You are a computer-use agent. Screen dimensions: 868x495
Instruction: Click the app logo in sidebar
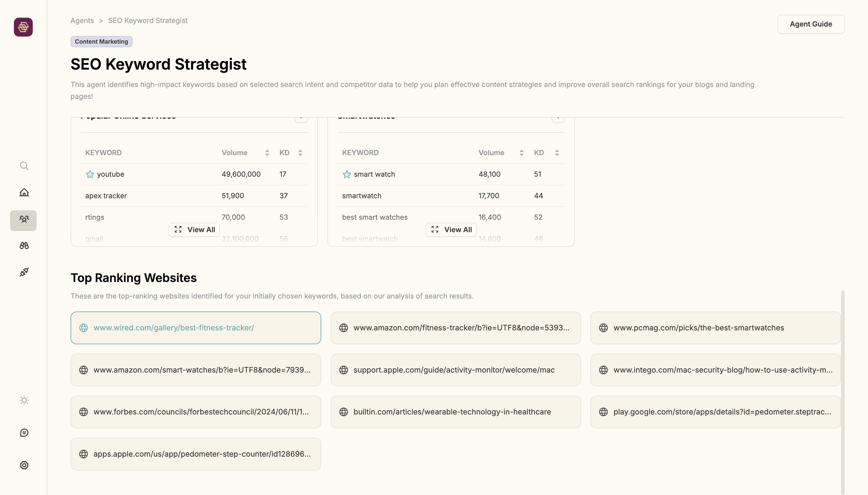coord(23,27)
